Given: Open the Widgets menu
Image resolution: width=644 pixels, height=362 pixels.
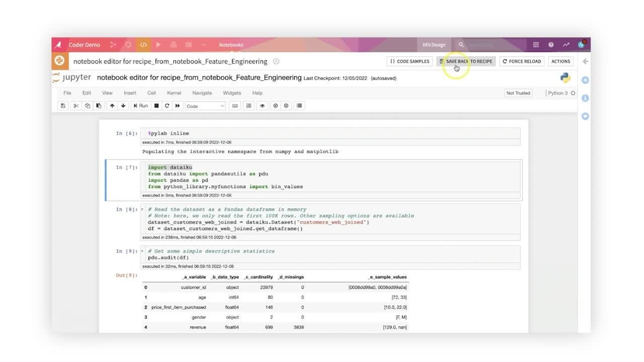Looking at the screenshot, I should [x=232, y=93].
